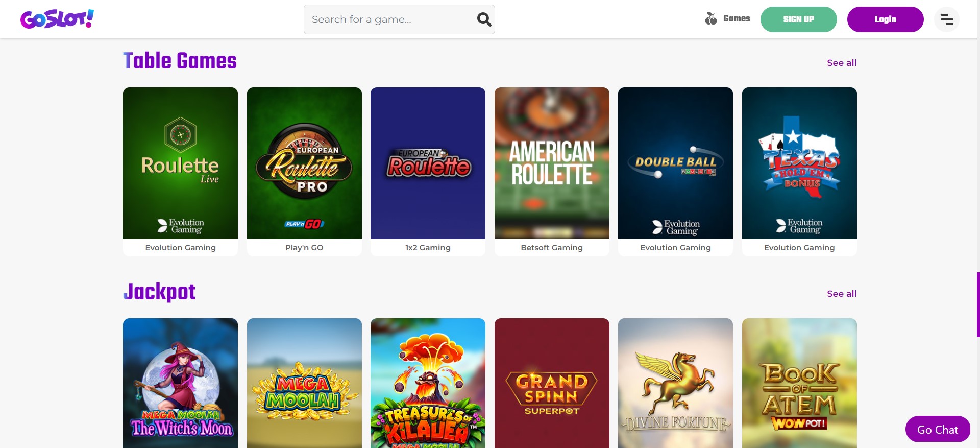Click Evolution Gaming label under Double Ball
Image resolution: width=980 pixels, height=448 pixels.
[x=675, y=248]
